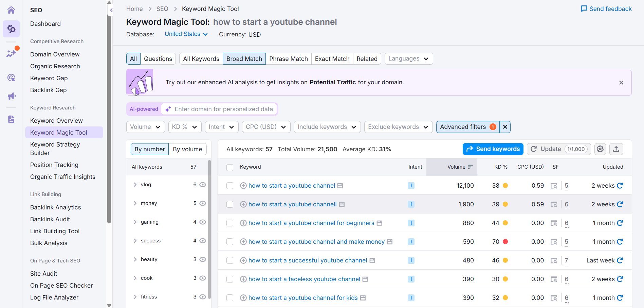Switch to Questions tab
The width and height of the screenshot is (644, 308).
tap(158, 58)
